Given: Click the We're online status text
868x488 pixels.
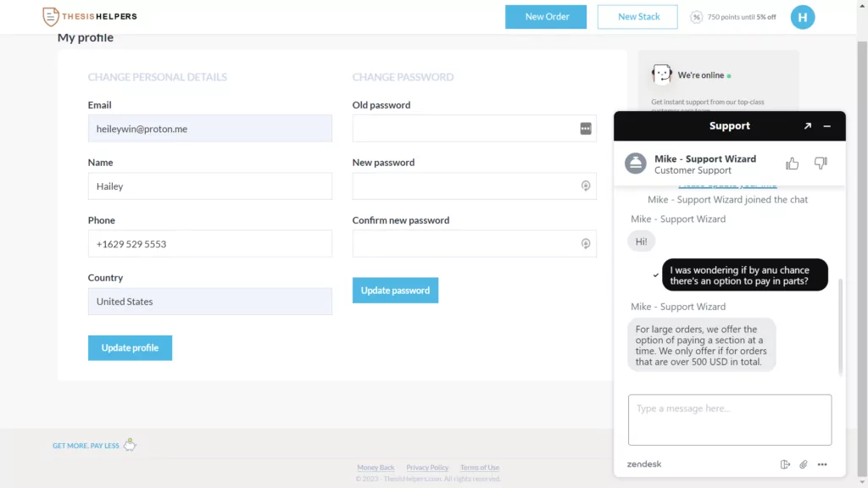Looking at the screenshot, I should point(700,75).
